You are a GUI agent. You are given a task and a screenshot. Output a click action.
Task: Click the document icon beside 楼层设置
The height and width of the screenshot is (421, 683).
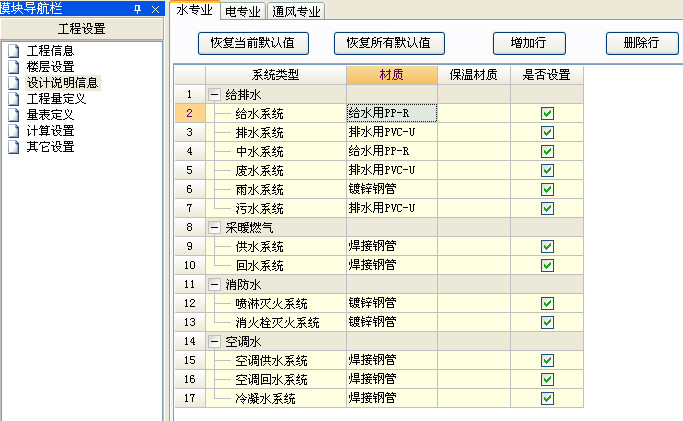[14, 67]
